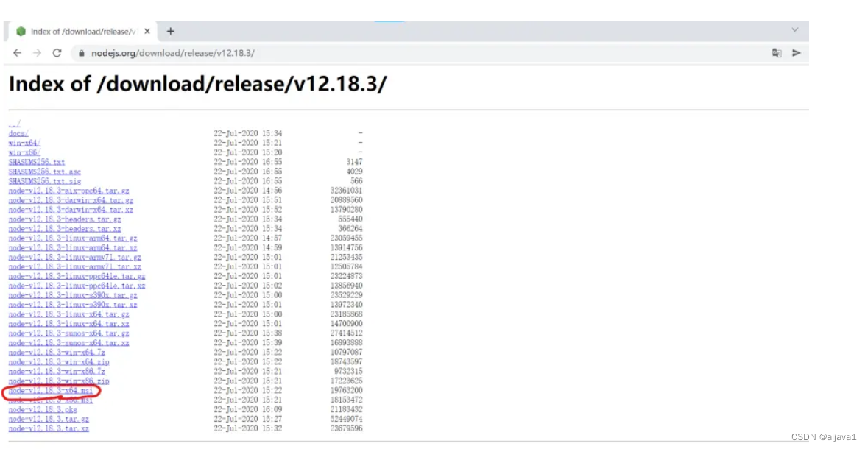Download node-v12.18.3-linux-x64.tar.gz
Viewport: 868px width, 449px height.
click(68, 314)
